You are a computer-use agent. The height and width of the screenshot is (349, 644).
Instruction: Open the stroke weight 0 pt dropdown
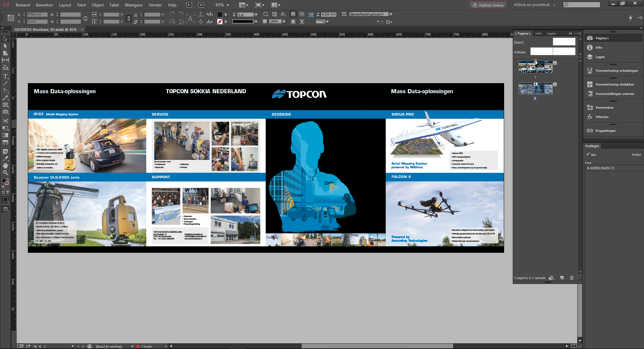pyautogui.click(x=256, y=15)
